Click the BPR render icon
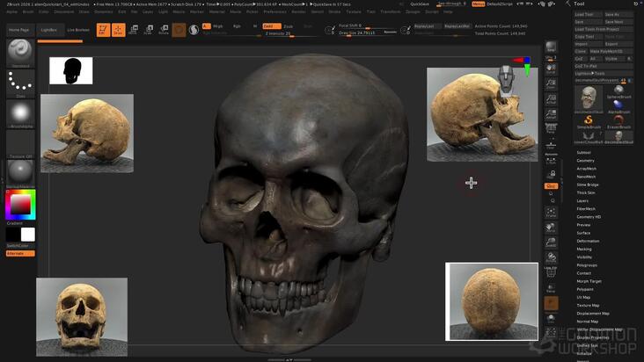The width and height of the screenshot is (644, 362). click(x=551, y=47)
